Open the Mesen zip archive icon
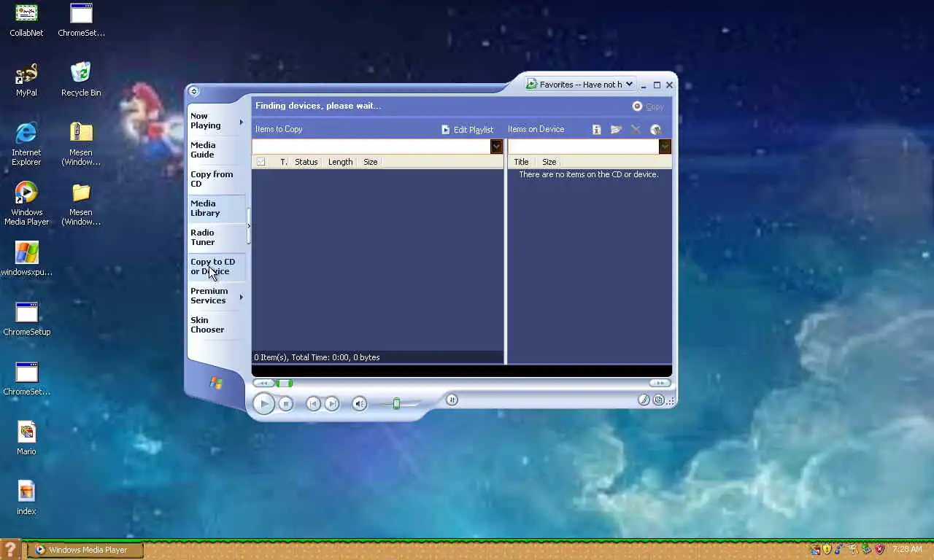The height and width of the screenshot is (560, 934). [81, 144]
